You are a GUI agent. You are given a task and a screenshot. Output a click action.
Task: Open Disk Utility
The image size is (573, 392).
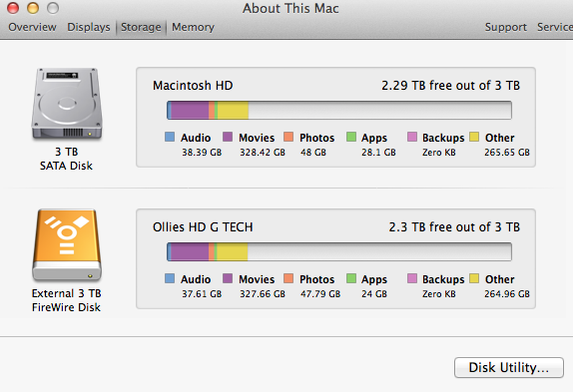[x=509, y=367]
